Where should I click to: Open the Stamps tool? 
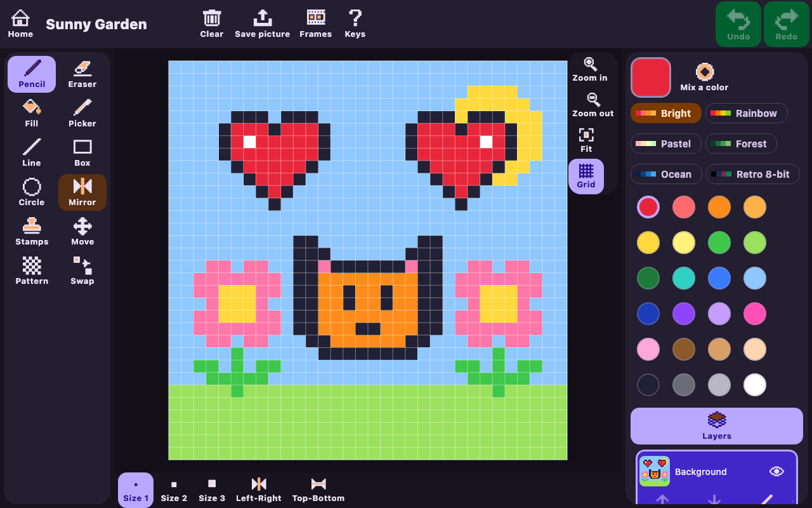click(x=32, y=232)
